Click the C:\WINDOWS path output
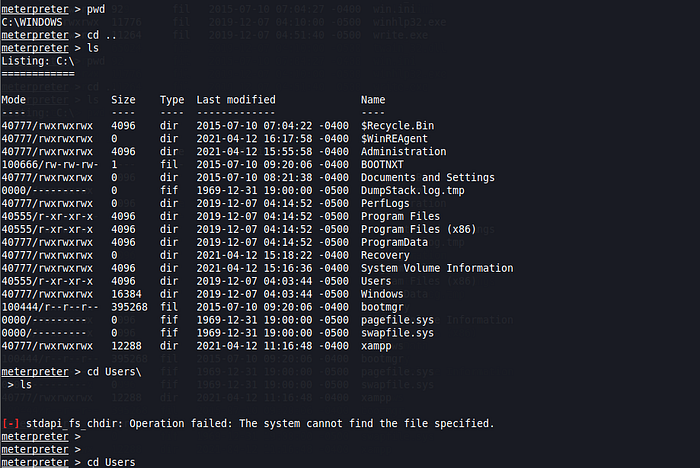The width and height of the screenshot is (700, 468). 32,22
